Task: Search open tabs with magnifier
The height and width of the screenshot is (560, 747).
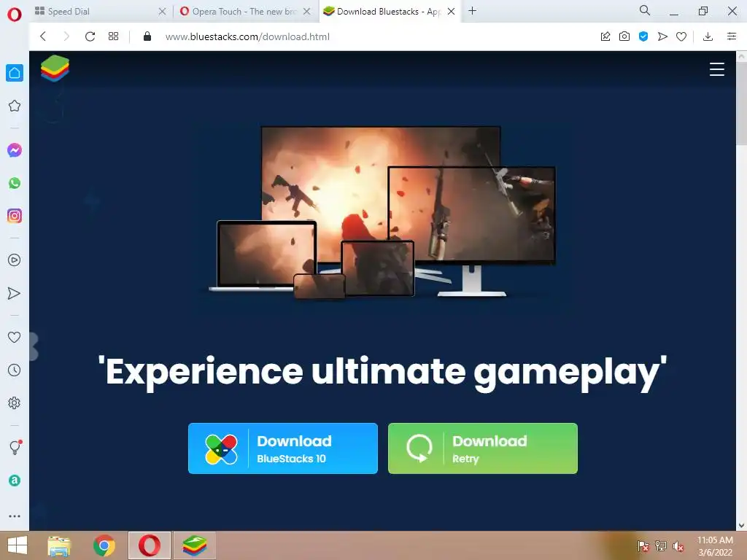Action: pos(645,10)
